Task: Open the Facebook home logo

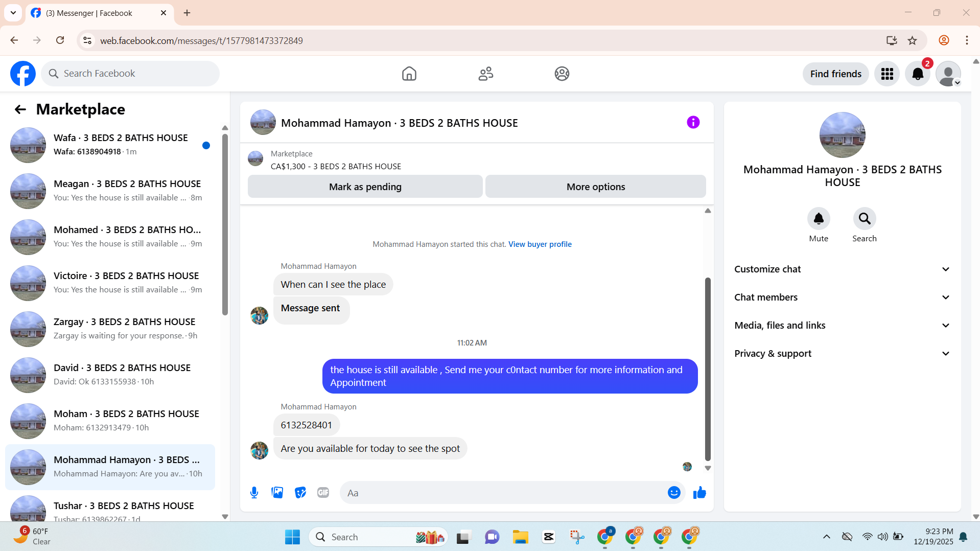Action: pos(23,74)
